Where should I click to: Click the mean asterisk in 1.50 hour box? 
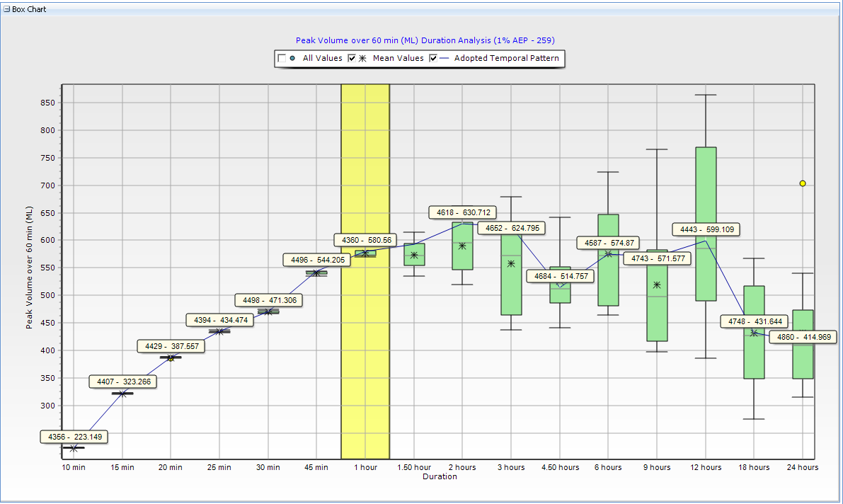414,256
